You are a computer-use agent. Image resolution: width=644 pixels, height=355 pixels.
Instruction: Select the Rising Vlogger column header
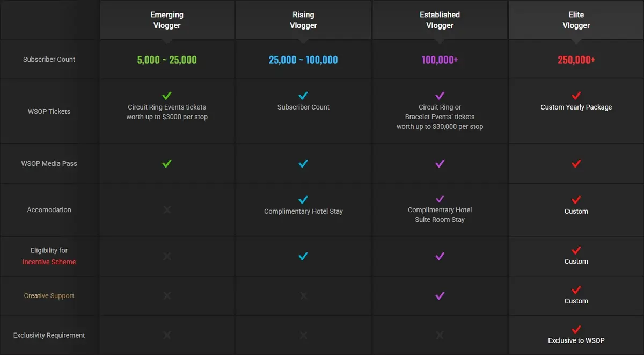coord(303,20)
